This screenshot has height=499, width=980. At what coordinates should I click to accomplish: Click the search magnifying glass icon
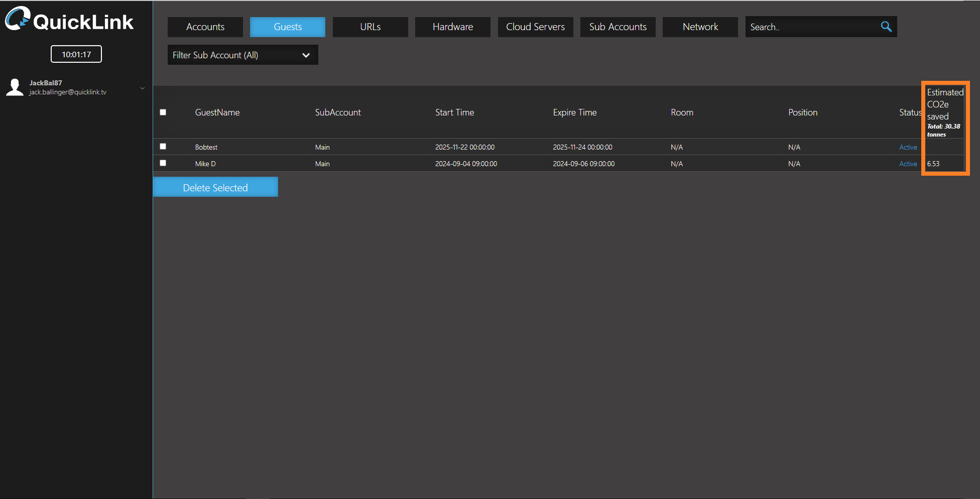point(886,27)
